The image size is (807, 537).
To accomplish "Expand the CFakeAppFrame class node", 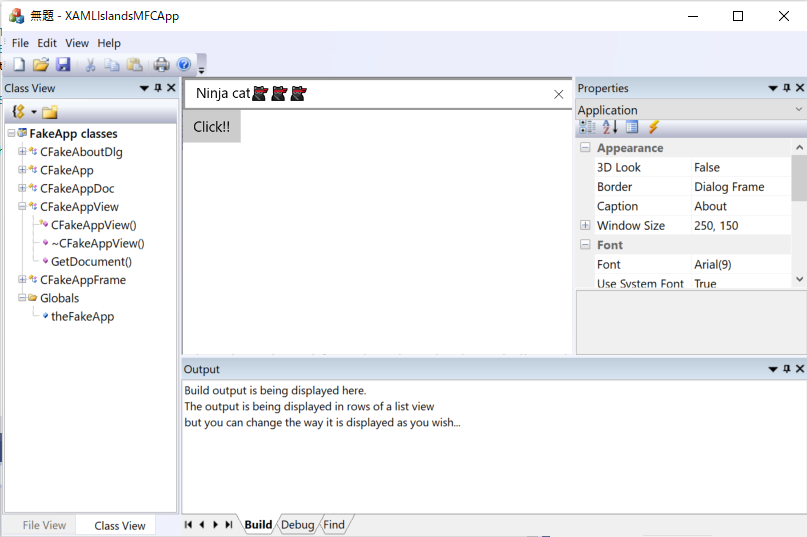I will pyautogui.click(x=22, y=279).
